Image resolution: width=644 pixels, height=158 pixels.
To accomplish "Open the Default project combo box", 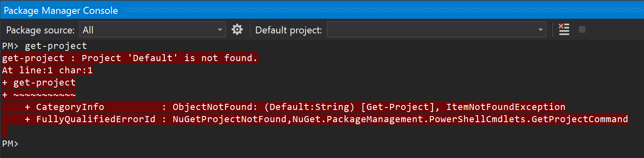I will (437, 30).
